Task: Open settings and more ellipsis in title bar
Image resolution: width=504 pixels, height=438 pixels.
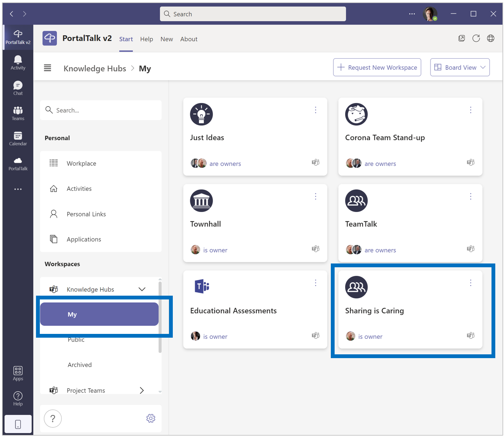Action: (x=412, y=14)
